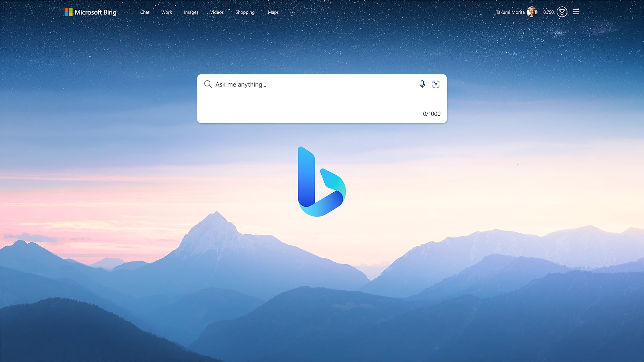
Task: Click the search magnifier icon
Action: 208,84
